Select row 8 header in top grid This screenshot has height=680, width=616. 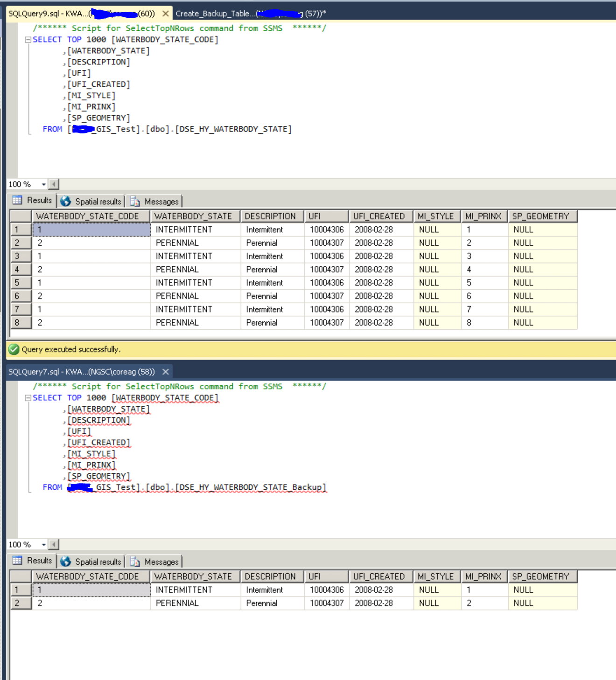click(21, 323)
